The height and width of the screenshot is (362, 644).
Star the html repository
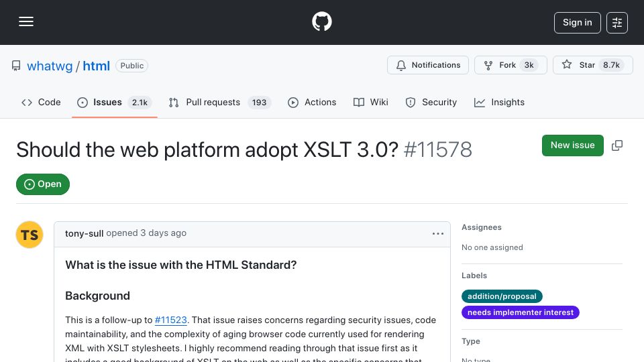(592, 65)
